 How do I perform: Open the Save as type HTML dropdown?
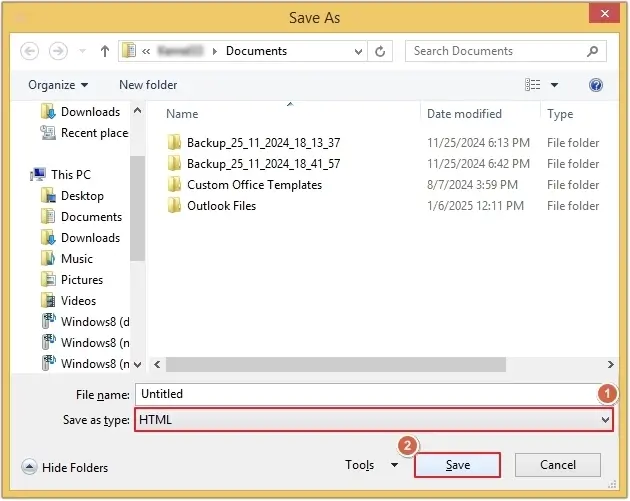[x=374, y=420]
